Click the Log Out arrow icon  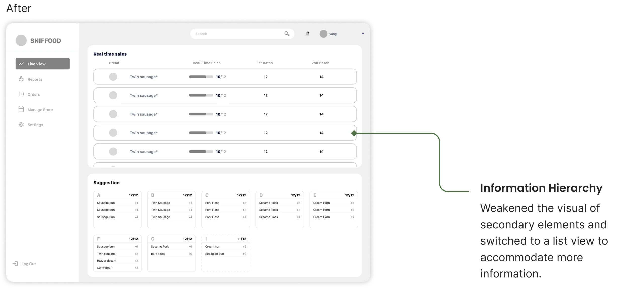pos(15,264)
